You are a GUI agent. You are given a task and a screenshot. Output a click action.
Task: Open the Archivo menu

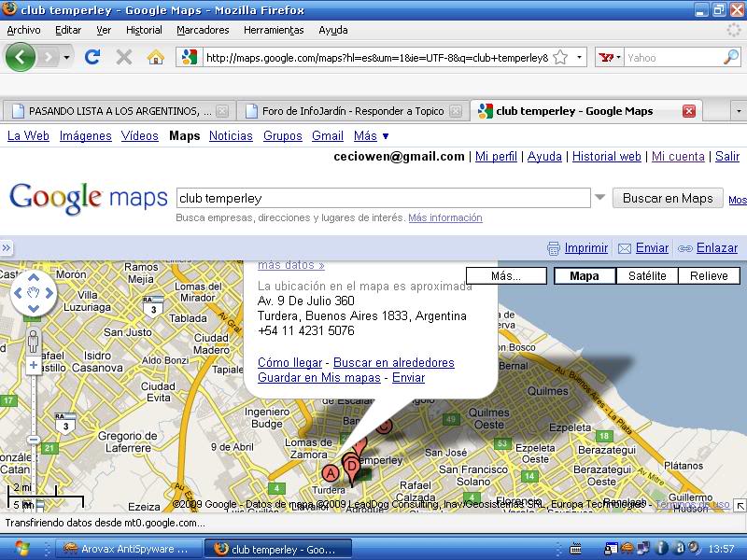point(23,30)
